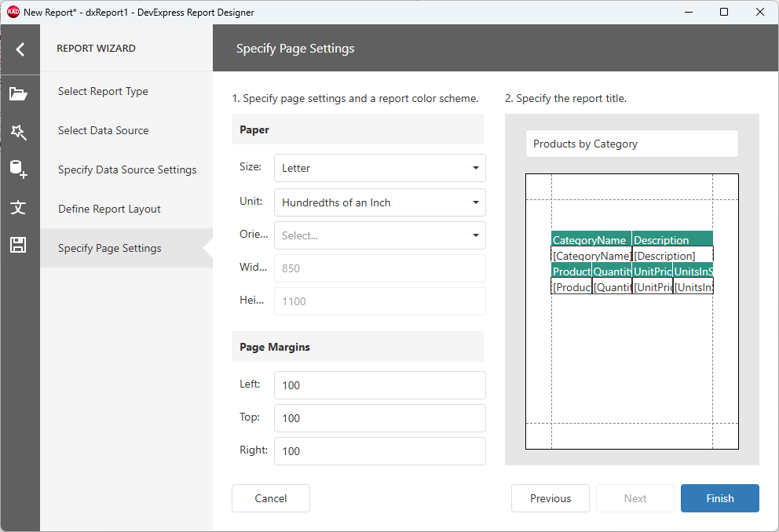Click the Right margin input field
The image size is (779, 532).
tap(379, 451)
